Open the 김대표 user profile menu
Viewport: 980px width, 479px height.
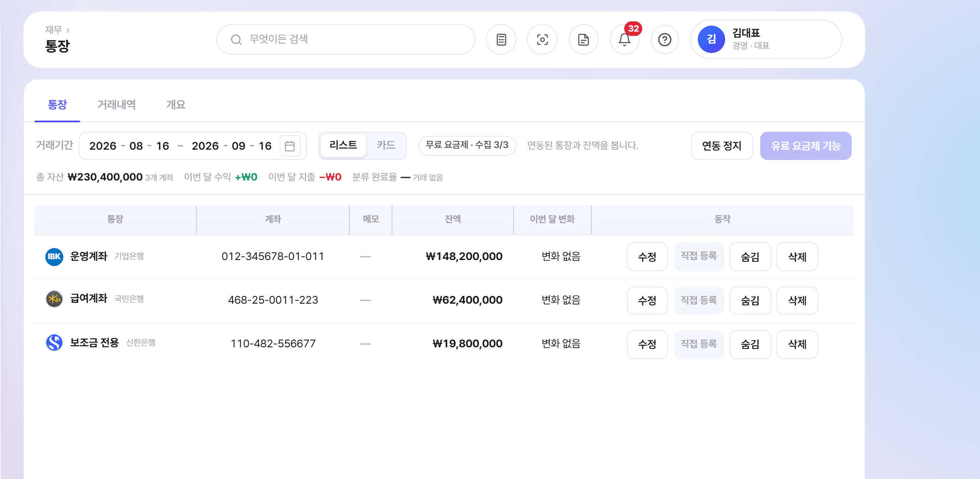click(766, 39)
